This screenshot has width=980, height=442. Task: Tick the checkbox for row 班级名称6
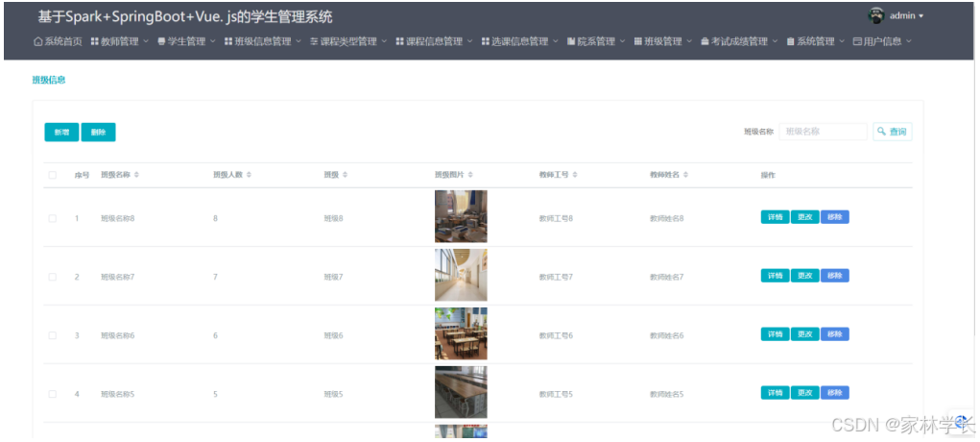coord(53,335)
